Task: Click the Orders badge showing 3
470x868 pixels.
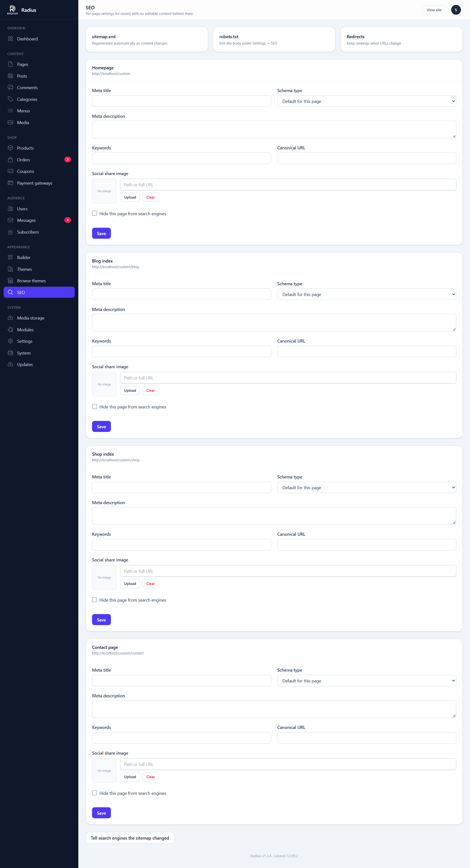Action: click(68, 160)
